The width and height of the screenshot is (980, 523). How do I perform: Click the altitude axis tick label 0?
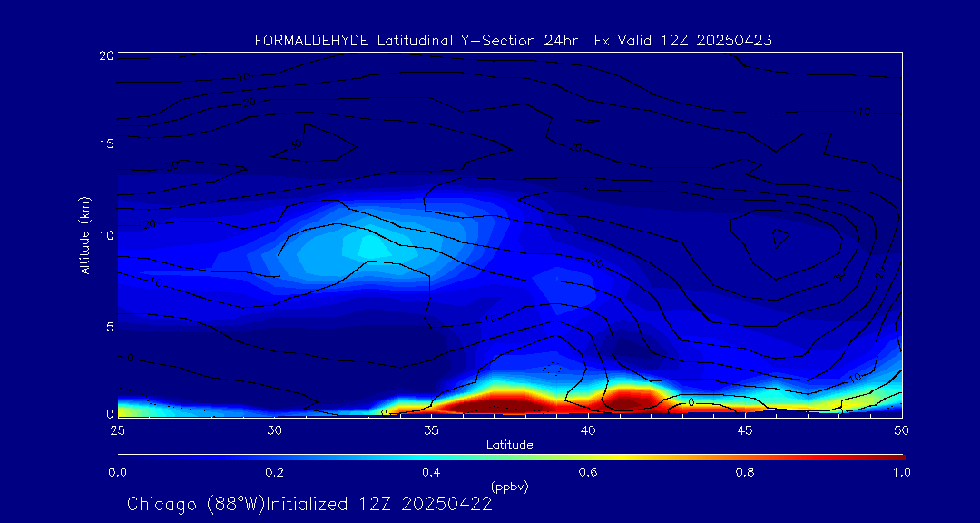(110, 413)
